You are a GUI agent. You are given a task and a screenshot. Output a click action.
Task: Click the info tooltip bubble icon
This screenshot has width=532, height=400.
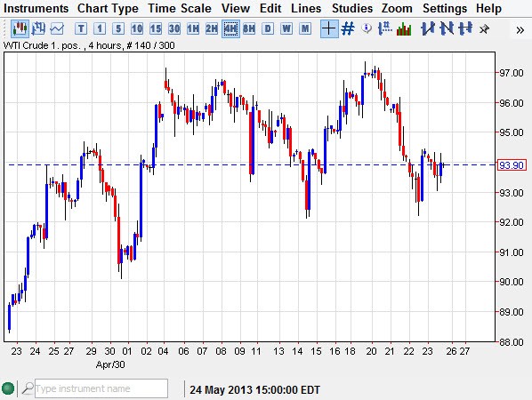point(367,28)
